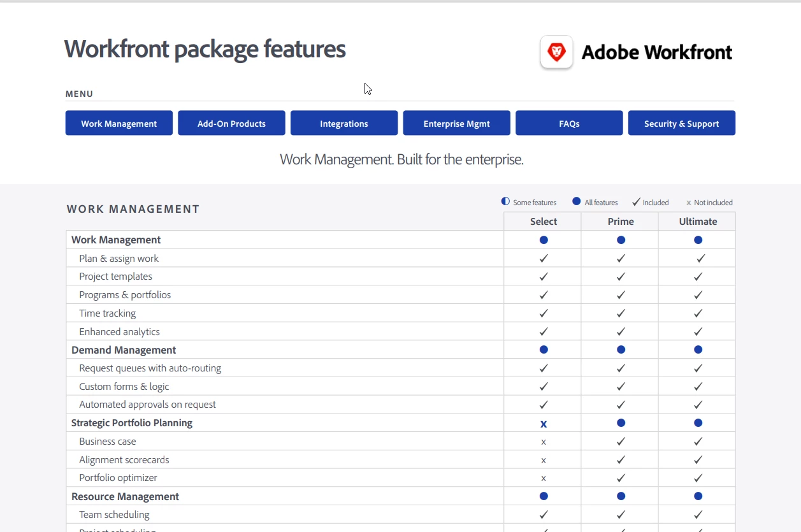Click the 'Project templates' row label
801x532 pixels.
tap(116, 277)
